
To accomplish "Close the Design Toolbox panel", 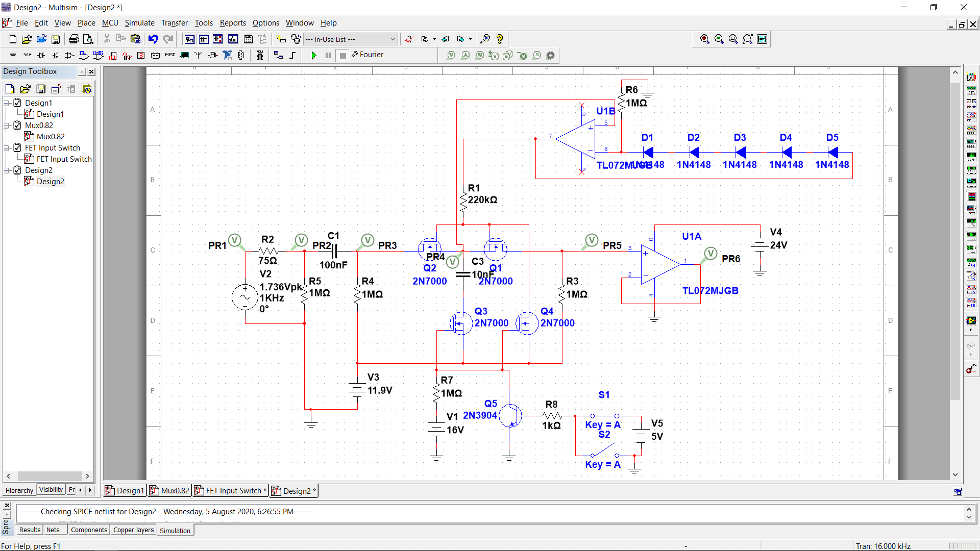I will (x=91, y=72).
